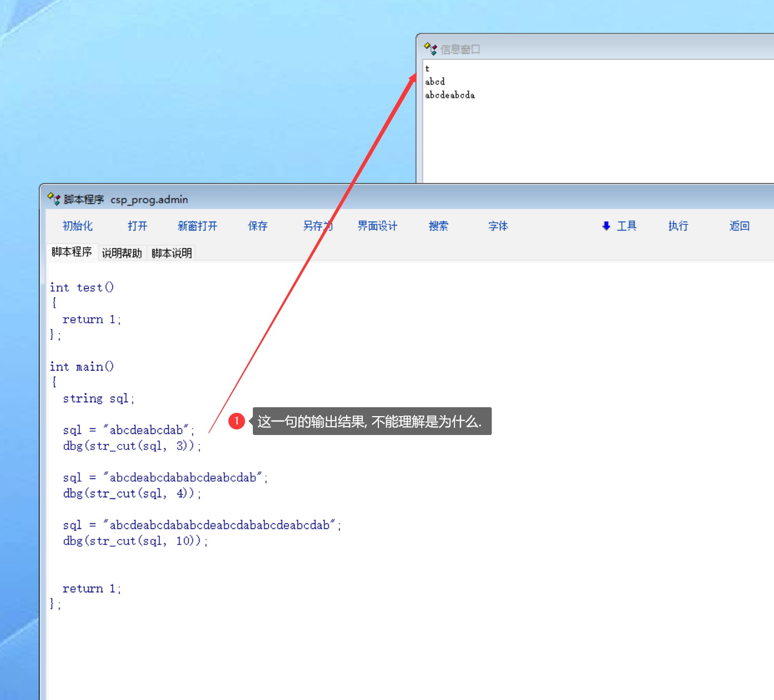Click the 初始化 toolbar button
The image size is (774, 700).
click(x=78, y=226)
